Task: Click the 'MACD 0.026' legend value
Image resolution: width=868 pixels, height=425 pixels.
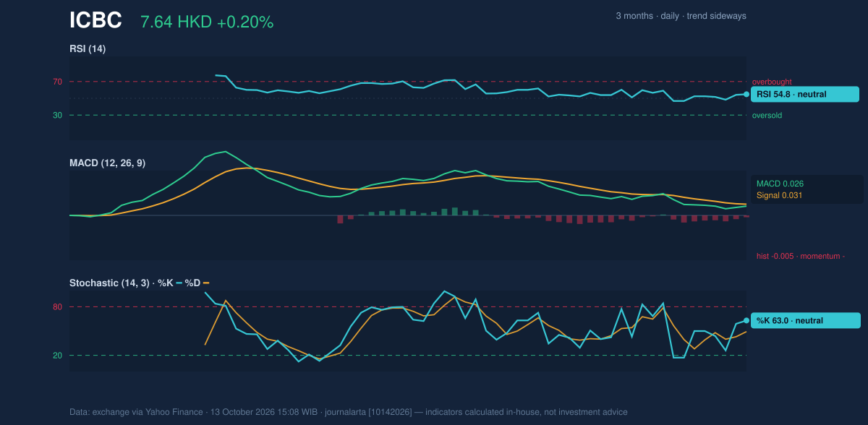Action: pyautogui.click(x=780, y=184)
